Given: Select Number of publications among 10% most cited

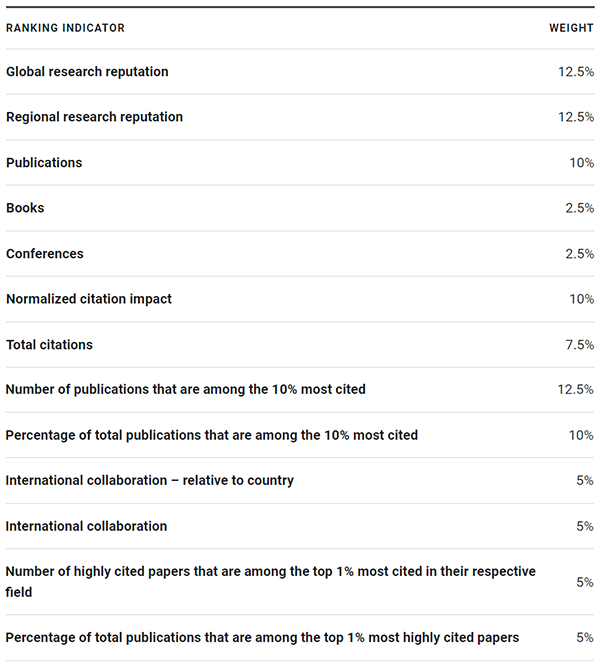Looking at the screenshot, I should pyautogui.click(x=186, y=389).
